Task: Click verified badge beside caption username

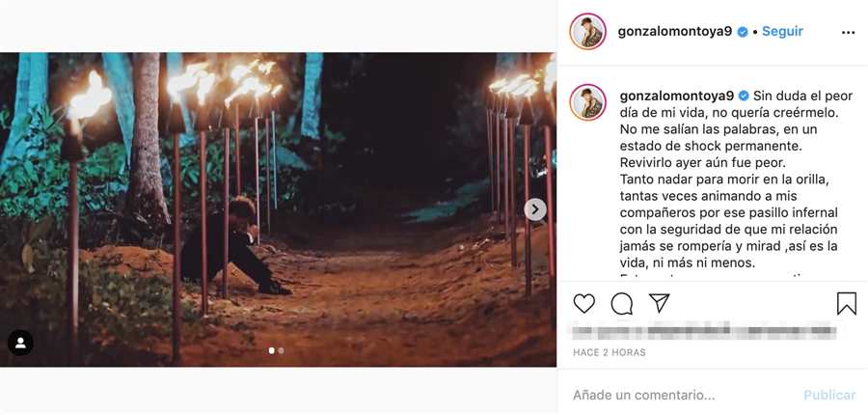Action: [744, 97]
